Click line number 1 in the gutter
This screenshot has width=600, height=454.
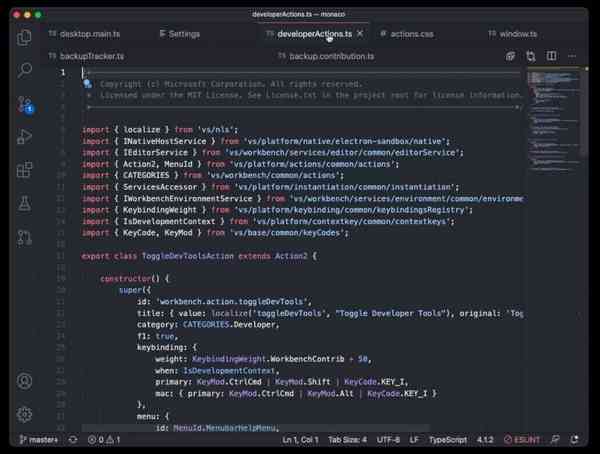tap(63, 72)
